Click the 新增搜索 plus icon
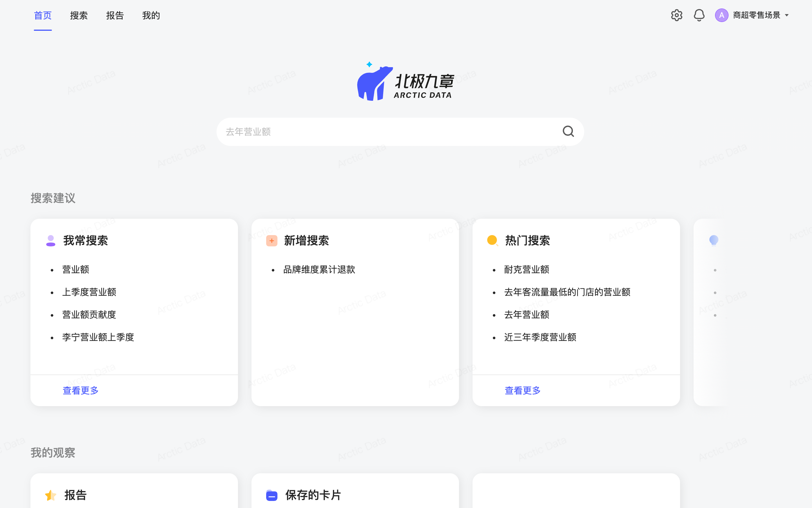The image size is (812, 508). 272,240
